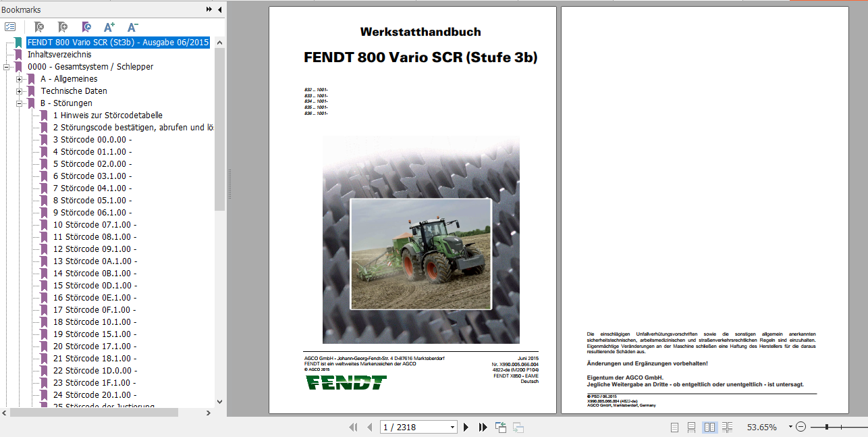Viewport: 868px width, 437px height.
Task: Expand the Bookmarks panel with double arrow
Action: pos(209,9)
